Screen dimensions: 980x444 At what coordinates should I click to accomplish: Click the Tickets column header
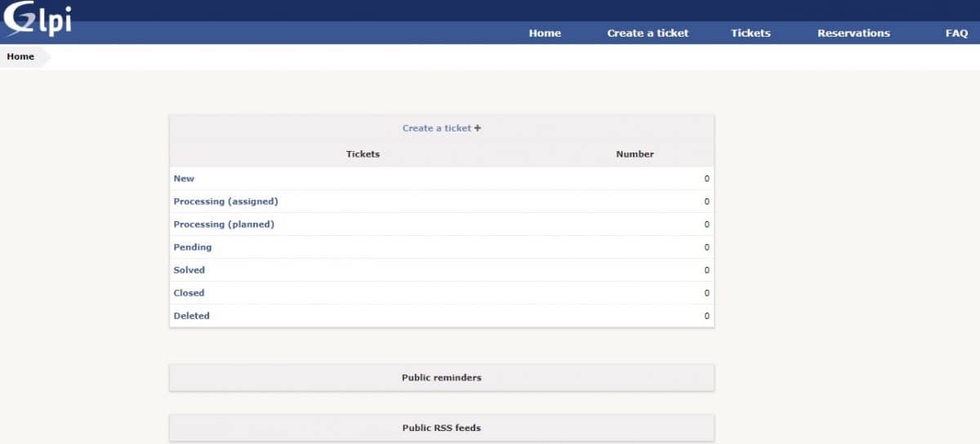click(363, 154)
